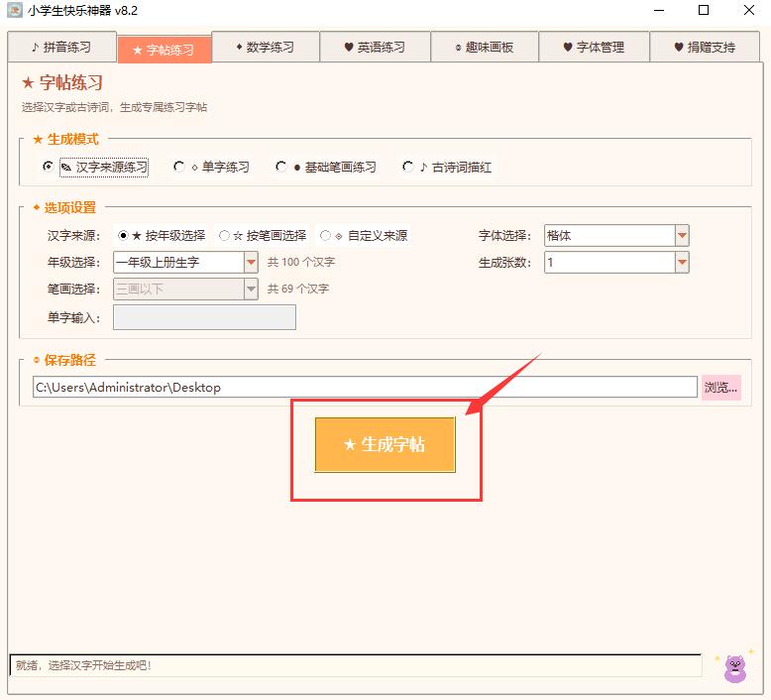Click the 生成字帖 button
This screenshot has height=700, width=771.
pos(385,445)
